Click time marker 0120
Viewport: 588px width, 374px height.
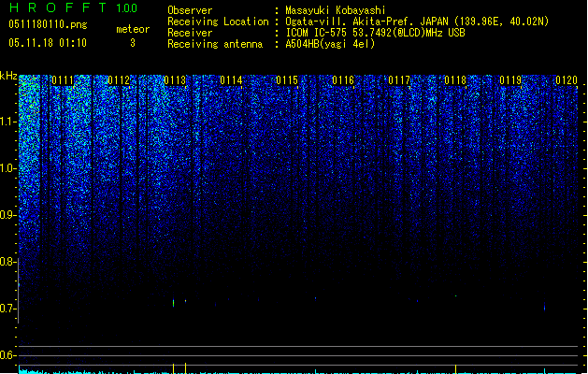point(566,80)
